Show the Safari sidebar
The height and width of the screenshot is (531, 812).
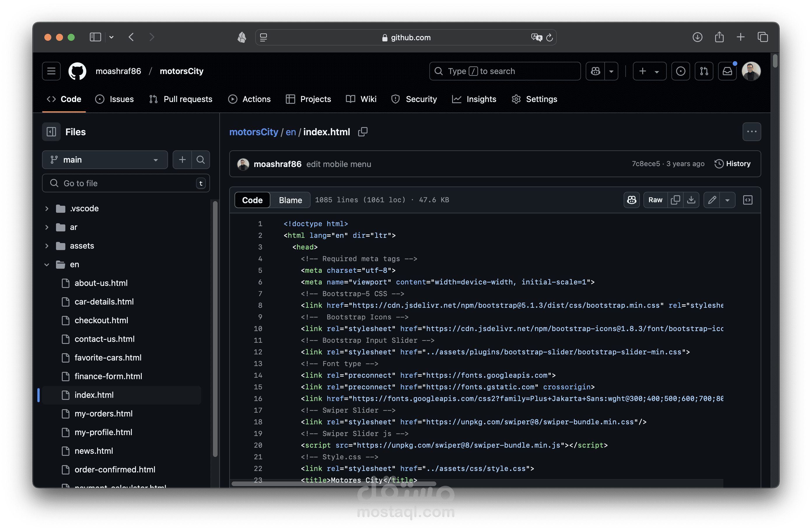tap(95, 37)
